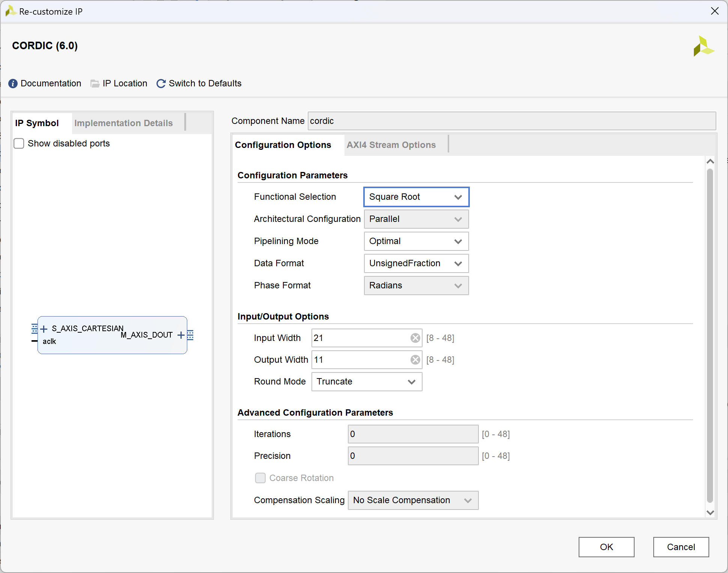
Task: Open the Data Format dropdown
Action: [x=416, y=263]
